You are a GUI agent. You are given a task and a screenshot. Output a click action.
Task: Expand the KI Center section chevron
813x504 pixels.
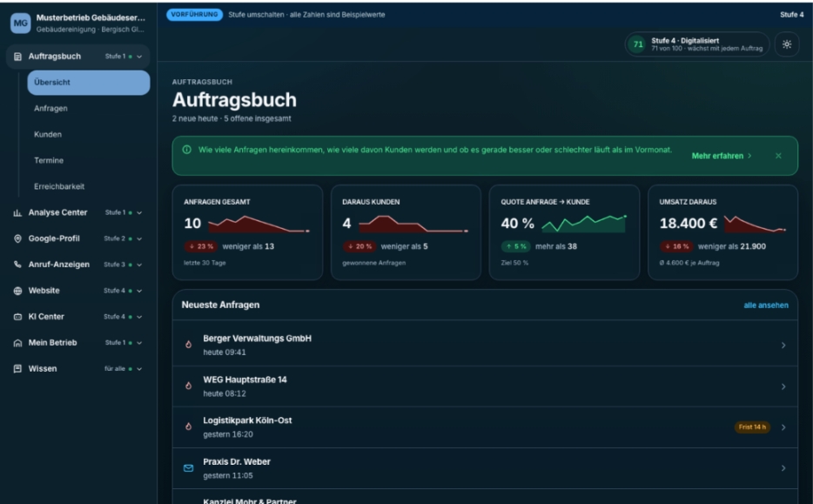click(139, 317)
